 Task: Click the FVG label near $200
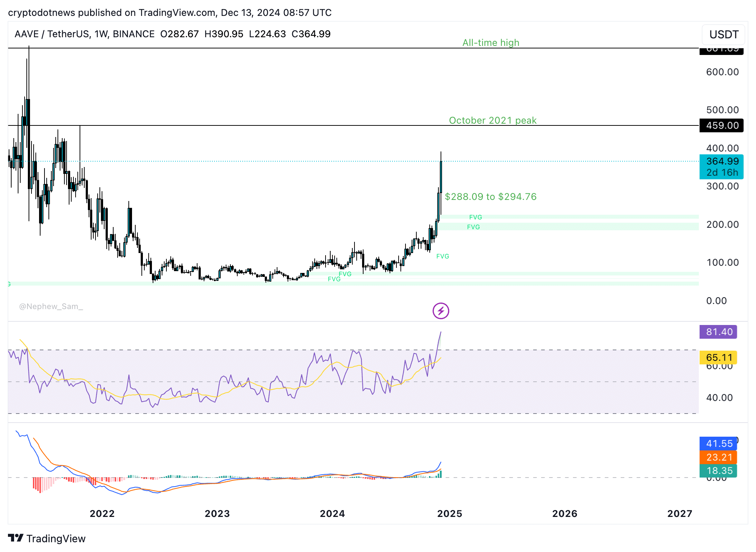(x=474, y=227)
